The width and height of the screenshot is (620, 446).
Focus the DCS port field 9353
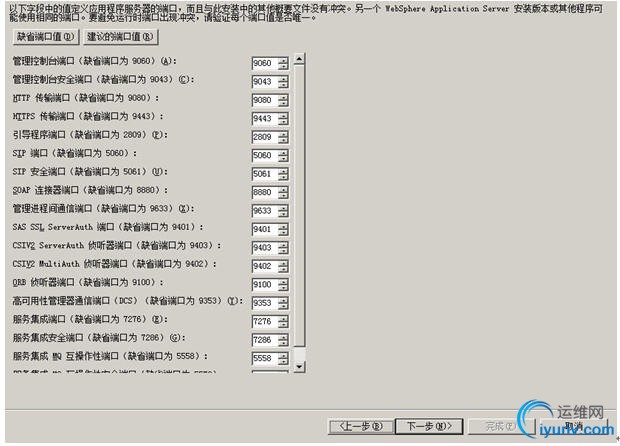pyautogui.click(x=265, y=303)
